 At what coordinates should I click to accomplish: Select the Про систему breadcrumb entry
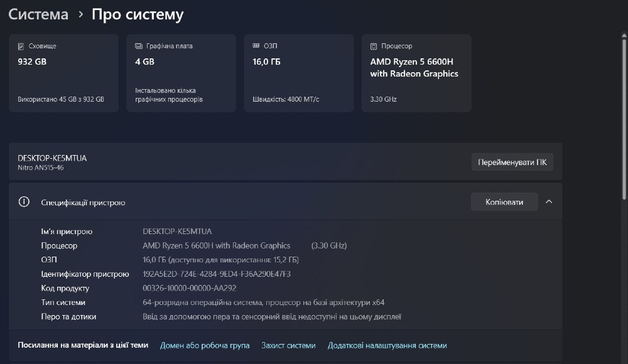click(136, 14)
